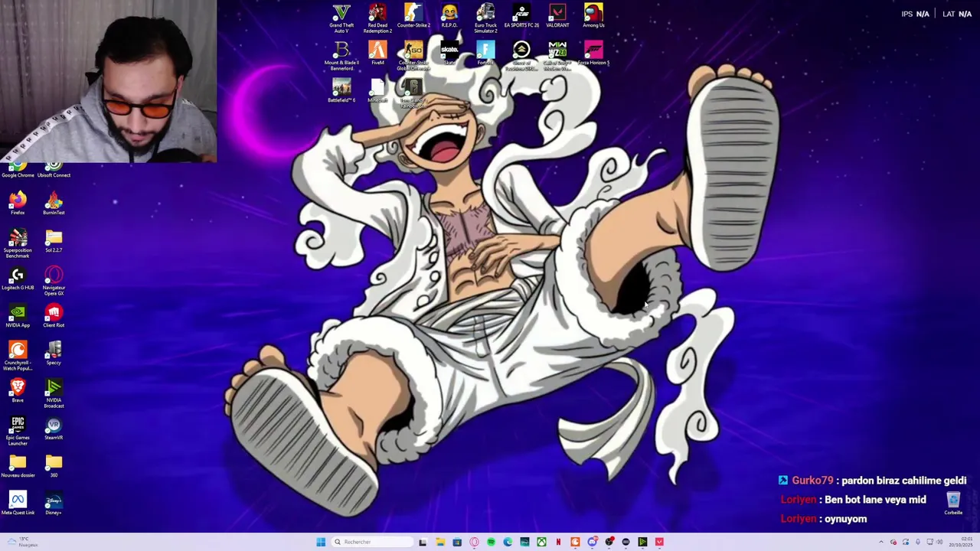Select the Speccy desktop icon
This screenshot has width=980, height=551.
(x=54, y=354)
